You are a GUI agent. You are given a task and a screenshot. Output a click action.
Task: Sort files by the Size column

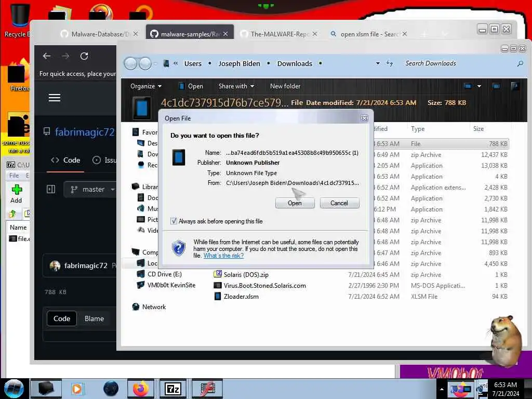point(478,129)
